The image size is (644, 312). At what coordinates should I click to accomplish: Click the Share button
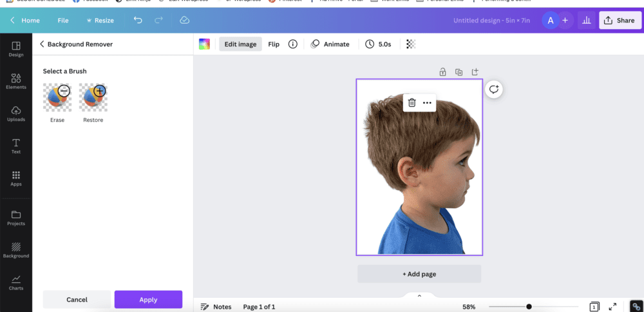pyautogui.click(x=620, y=20)
